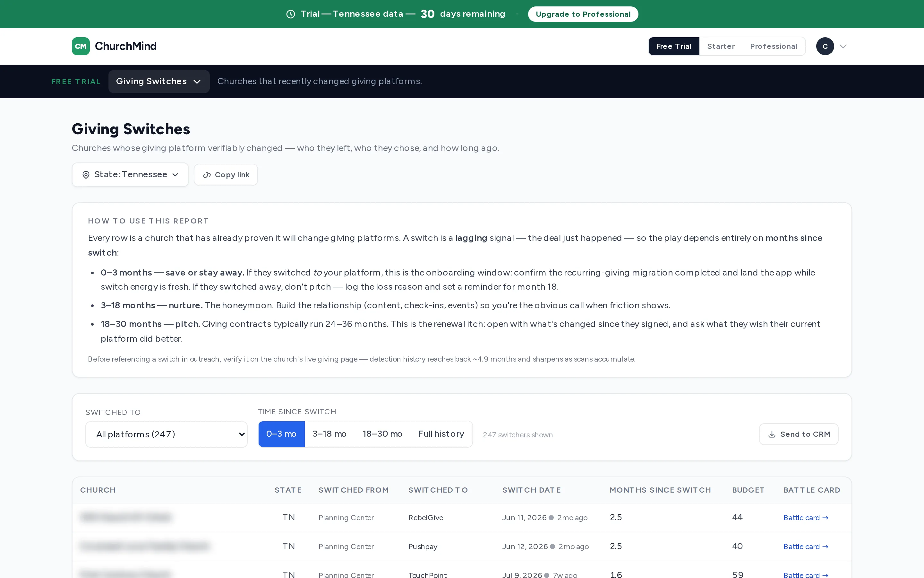The image size is (924, 578).
Task: Open Battle card link for TouchPoint row
Action: pos(806,574)
